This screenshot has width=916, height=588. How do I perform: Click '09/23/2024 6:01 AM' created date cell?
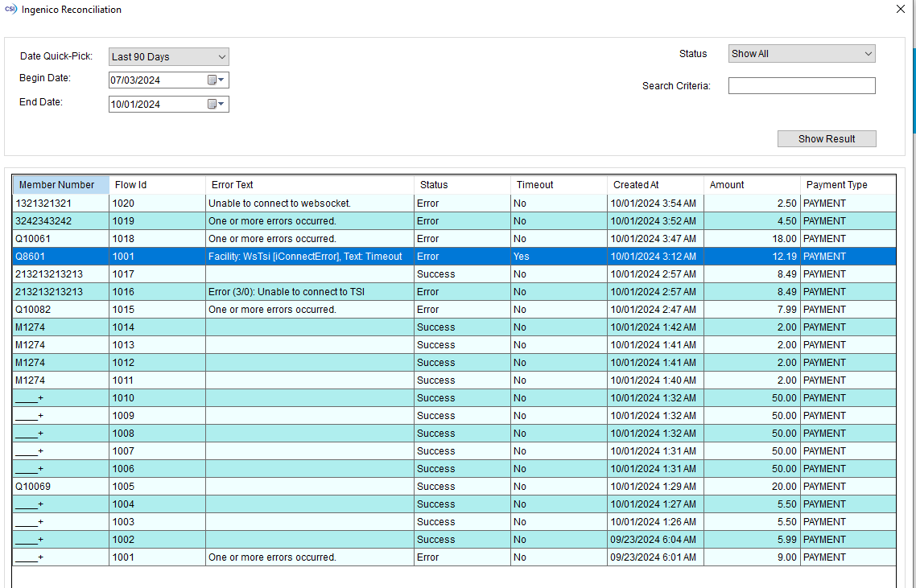(655, 557)
